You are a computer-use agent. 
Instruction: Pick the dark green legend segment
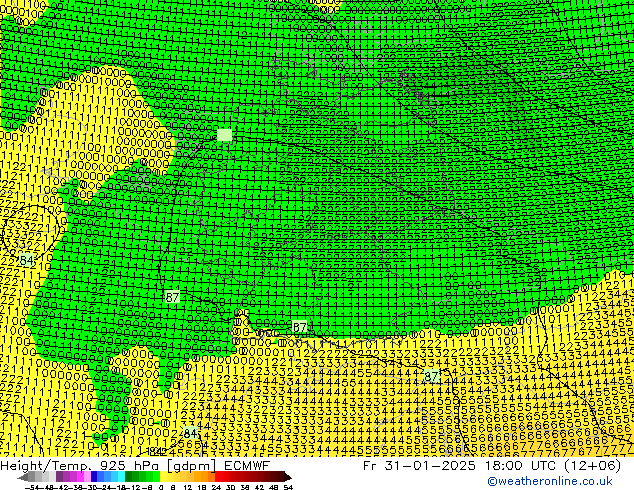click(x=129, y=477)
